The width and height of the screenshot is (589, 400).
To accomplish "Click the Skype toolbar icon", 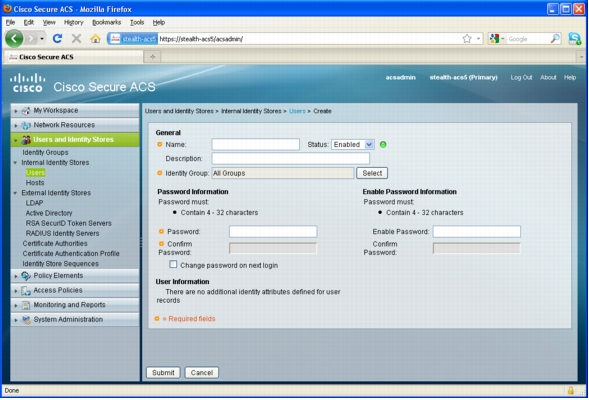I will (x=574, y=38).
